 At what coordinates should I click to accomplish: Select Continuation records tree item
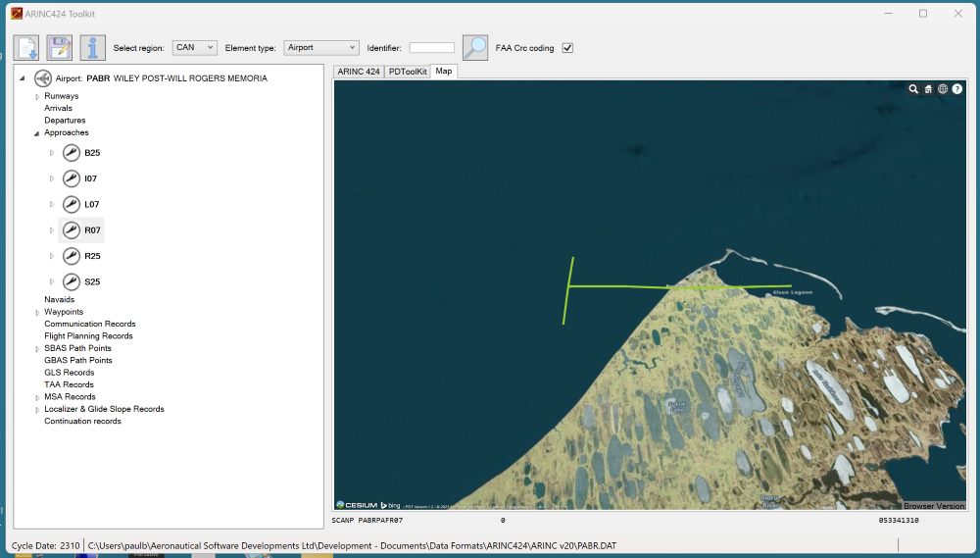(x=82, y=421)
